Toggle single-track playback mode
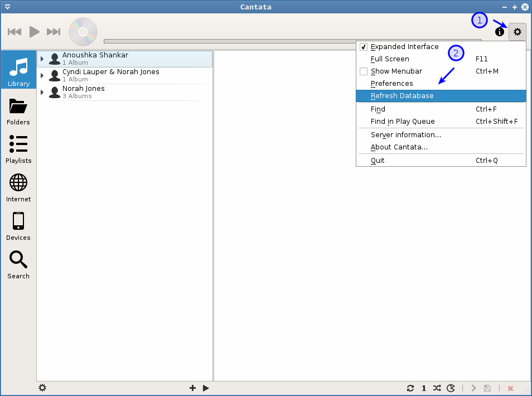This screenshot has width=532, height=396. pos(423,388)
